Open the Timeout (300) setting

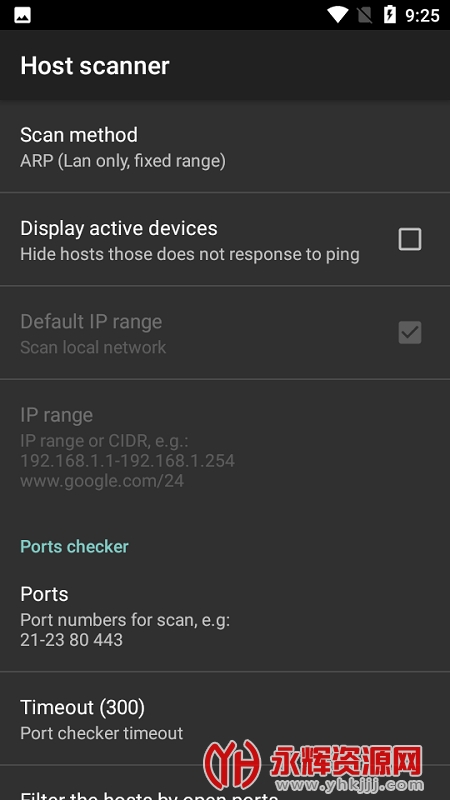(225, 718)
